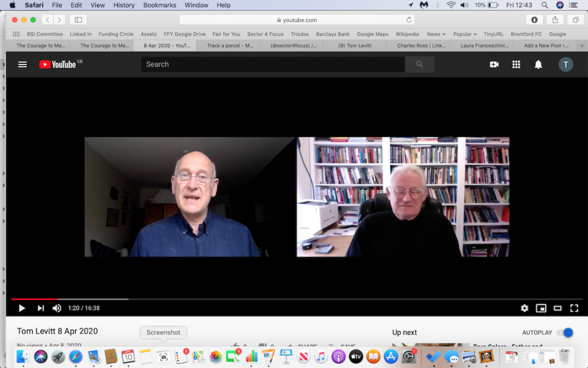Screen dimensions: 588x368
Task: Switch to the (9) Tom Levitt tab
Action: [x=355, y=46]
